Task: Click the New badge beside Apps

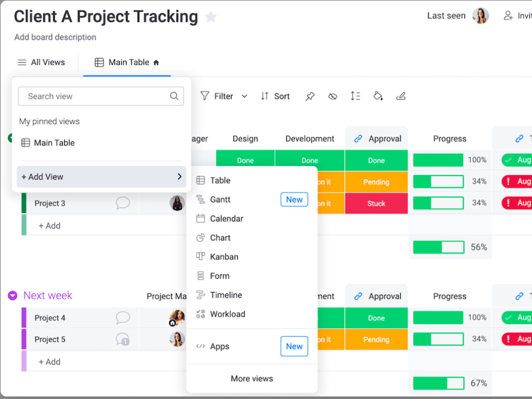Action: pos(294,346)
